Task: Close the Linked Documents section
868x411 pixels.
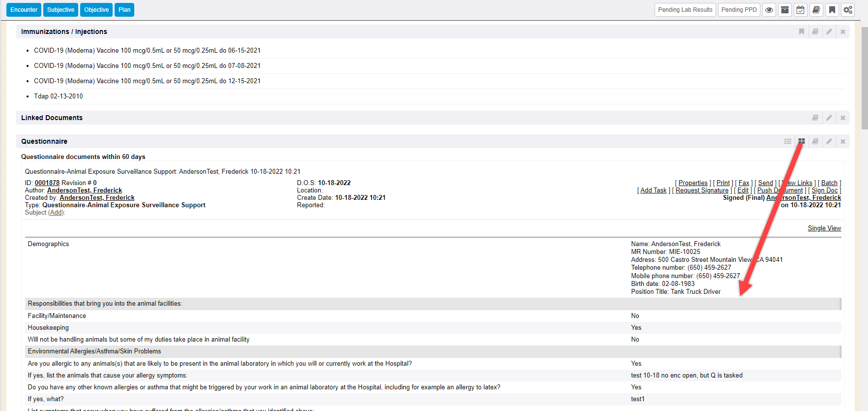Action: (843, 118)
